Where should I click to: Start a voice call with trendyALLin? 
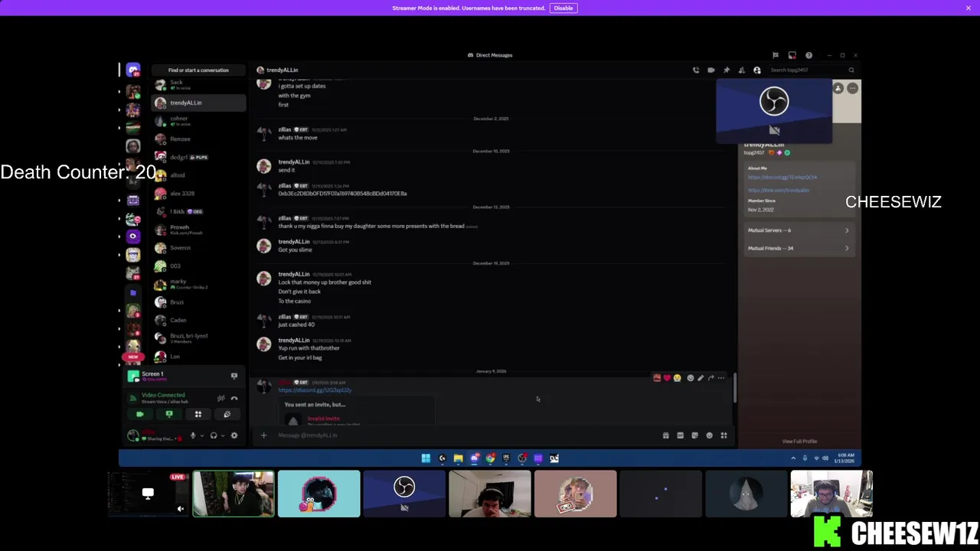point(696,70)
